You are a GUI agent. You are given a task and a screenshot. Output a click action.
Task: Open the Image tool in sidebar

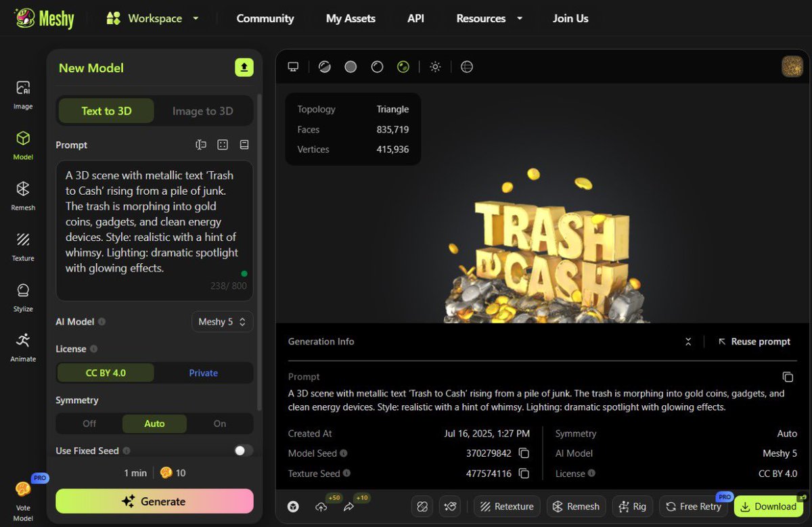23,94
